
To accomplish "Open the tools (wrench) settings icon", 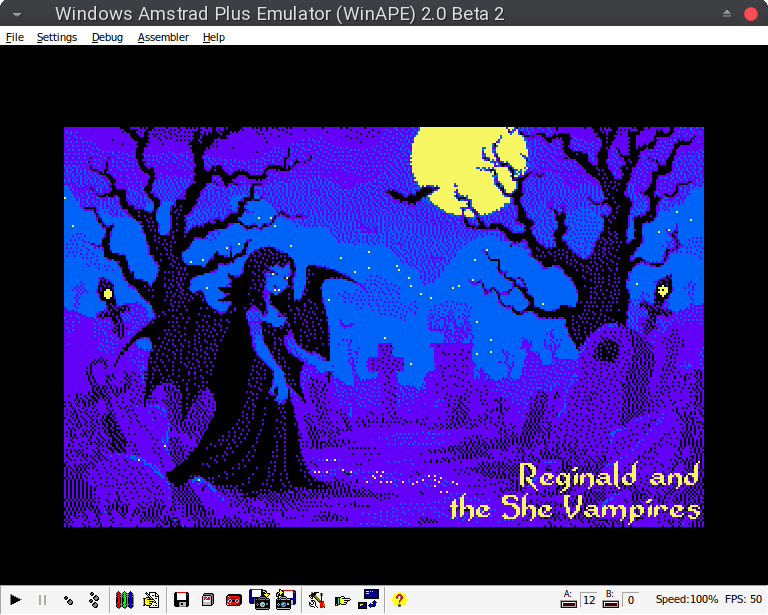I will 317,600.
